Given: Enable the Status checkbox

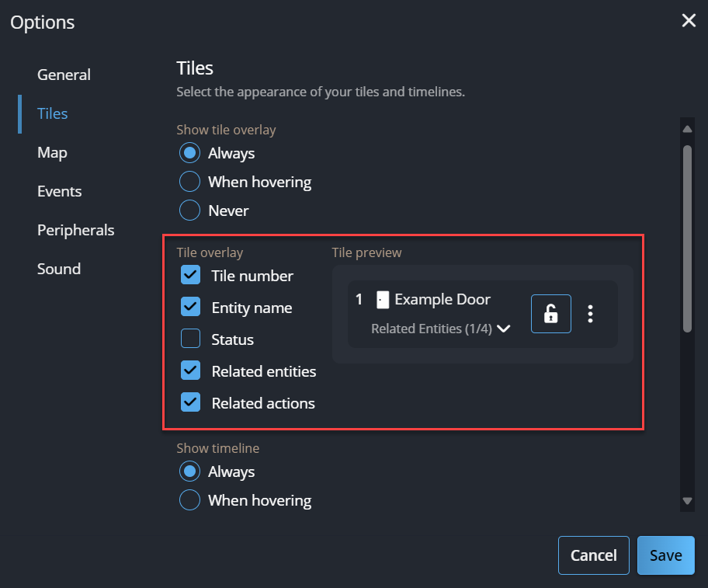Looking at the screenshot, I should (190, 339).
